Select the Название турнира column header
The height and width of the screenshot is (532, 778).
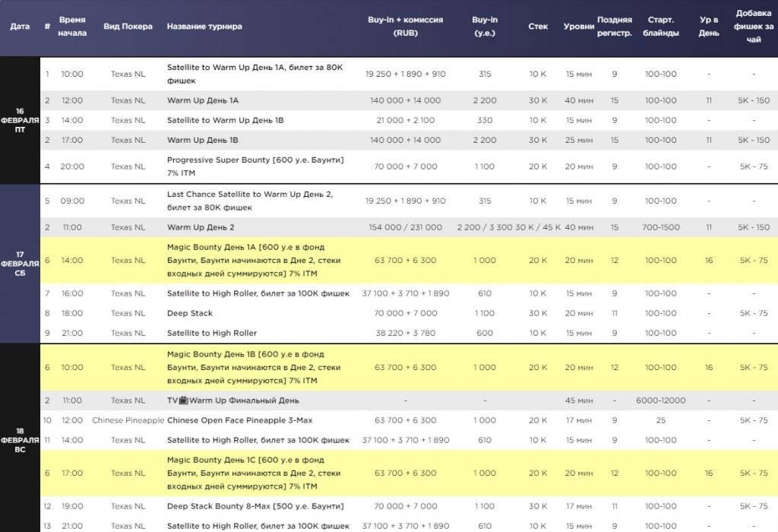tap(204, 27)
